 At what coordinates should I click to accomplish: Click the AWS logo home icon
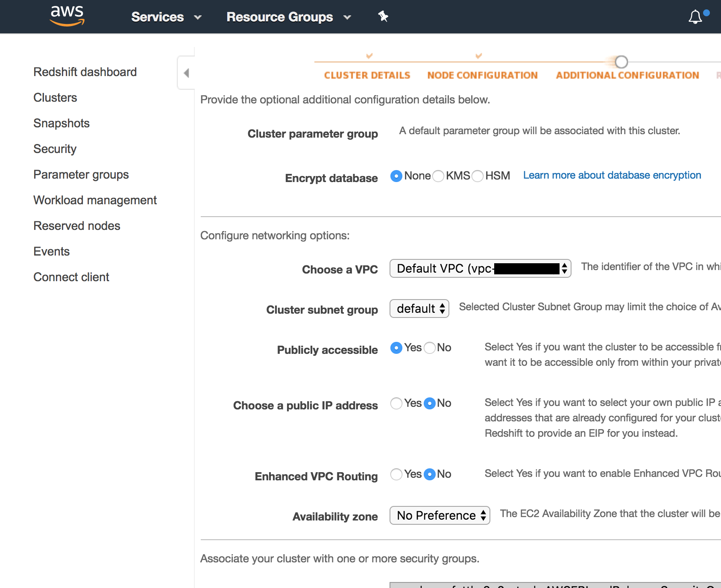(67, 16)
